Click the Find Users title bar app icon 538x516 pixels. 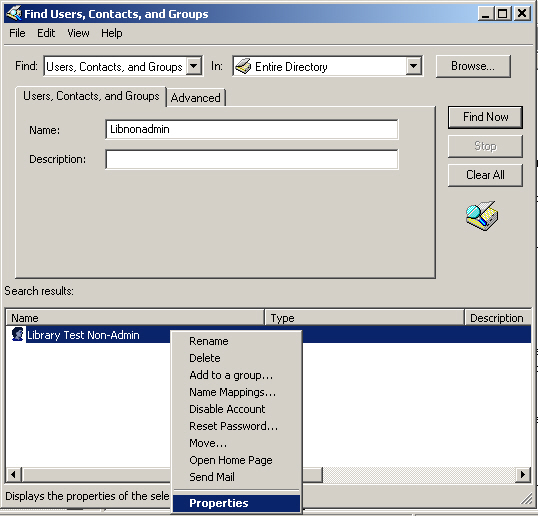click(x=14, y=13)
